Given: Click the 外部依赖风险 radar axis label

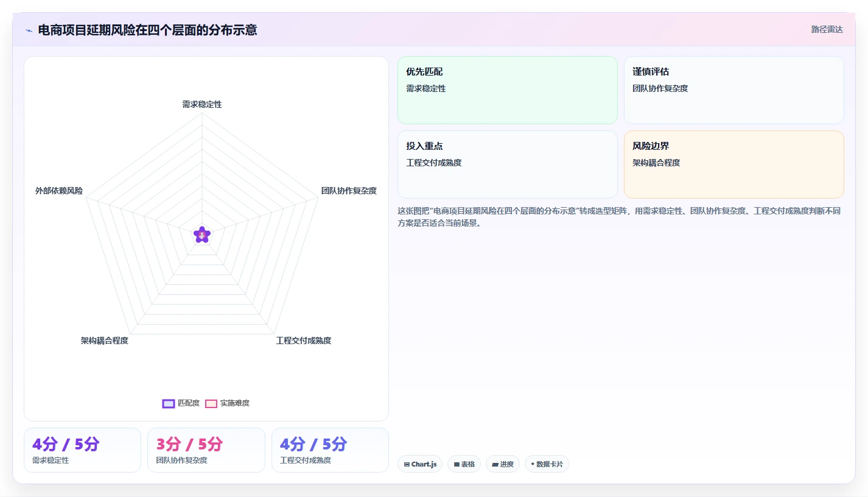Looking at the screenshot, I should point(59,191).
